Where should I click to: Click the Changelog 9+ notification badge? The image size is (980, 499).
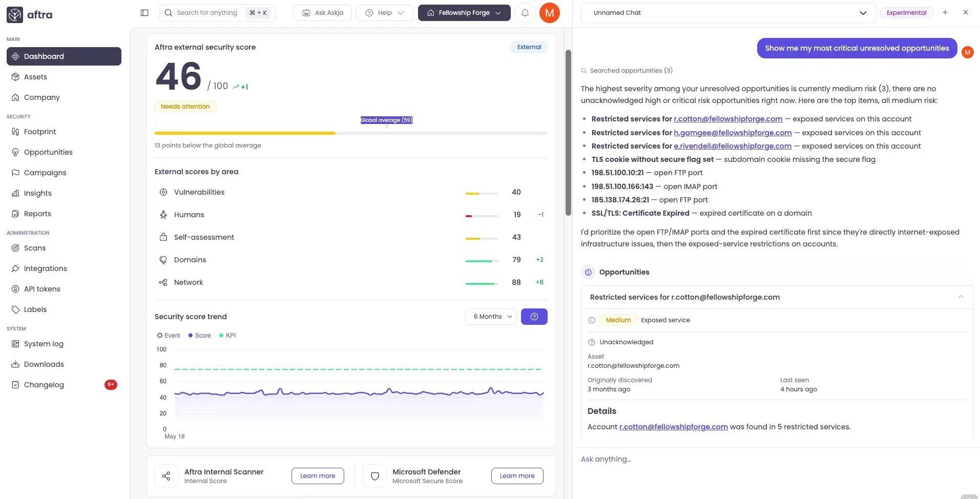[x=111, y=385]
